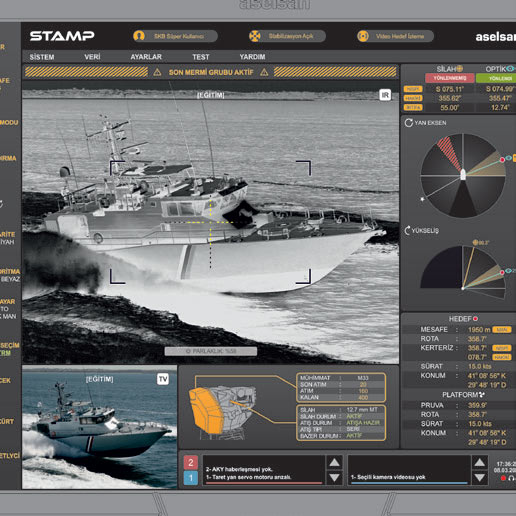Click the ship icon at YAN EKSEN dial center

(463, 174)
